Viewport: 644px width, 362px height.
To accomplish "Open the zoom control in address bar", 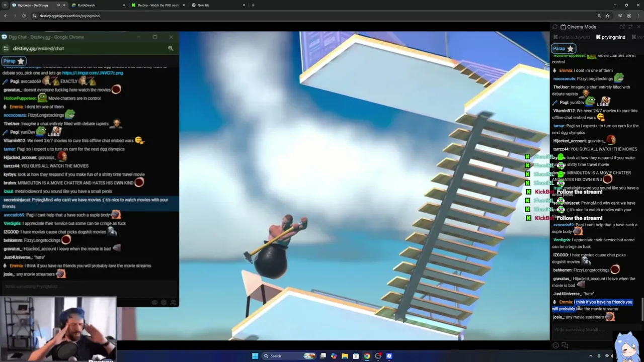I will click(x=599, y=16).
